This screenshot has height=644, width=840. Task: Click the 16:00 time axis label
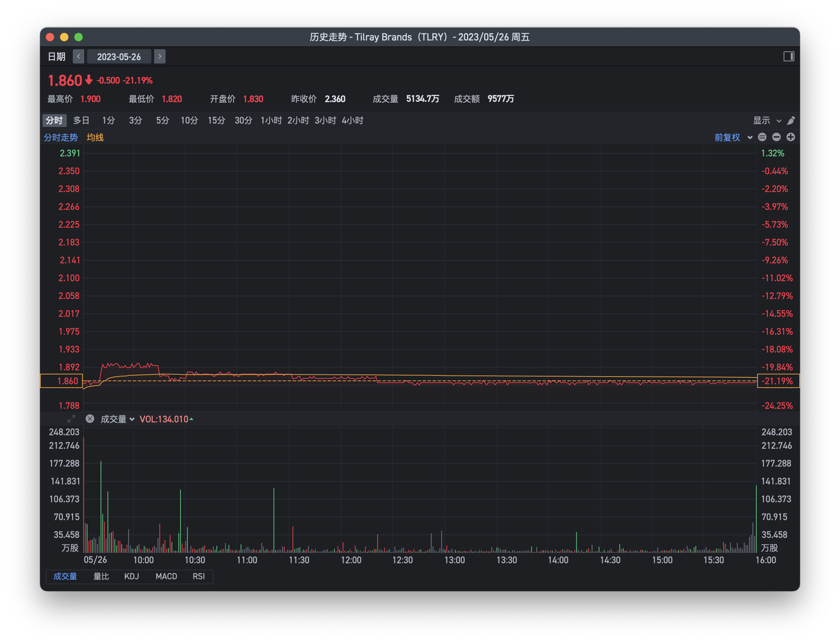(x=765, y=560)
